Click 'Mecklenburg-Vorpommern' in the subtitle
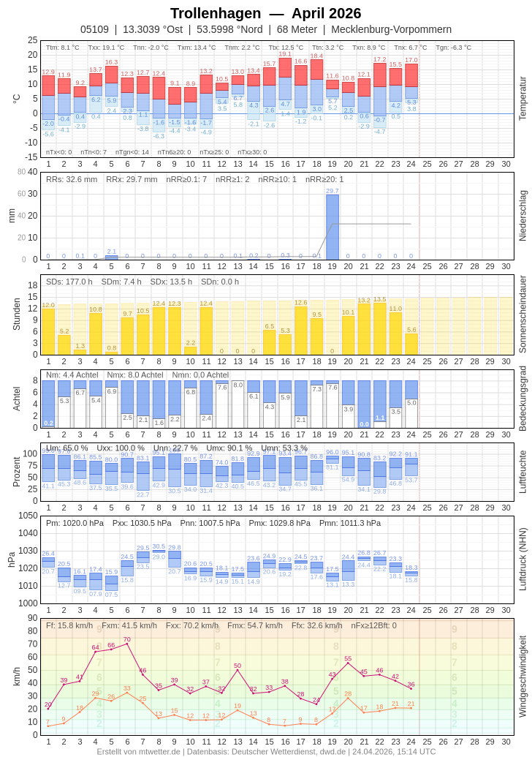 click(391, 29)
